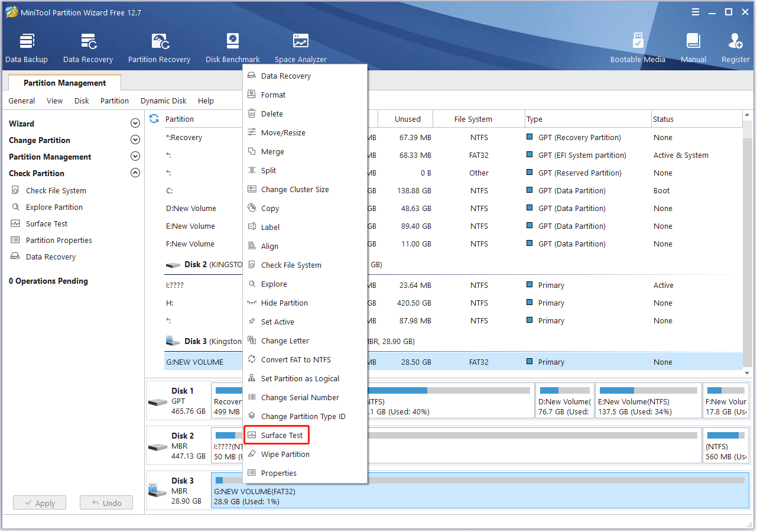Image resolution: width=757 pixels, height=532 pixels.
Task: Click the Disk 1 drive icon
Action: (158, 402)
